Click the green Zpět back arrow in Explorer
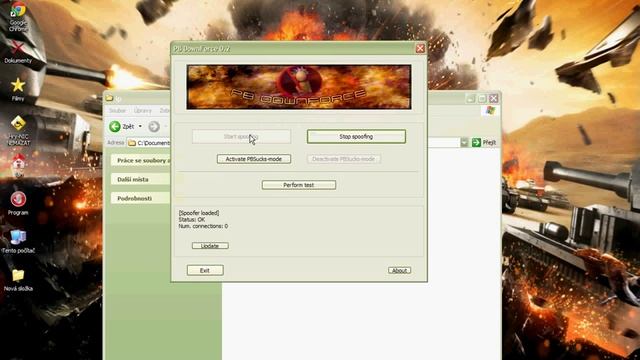The width and height of the screenshot is (640, 360). (x=115, y=127)
